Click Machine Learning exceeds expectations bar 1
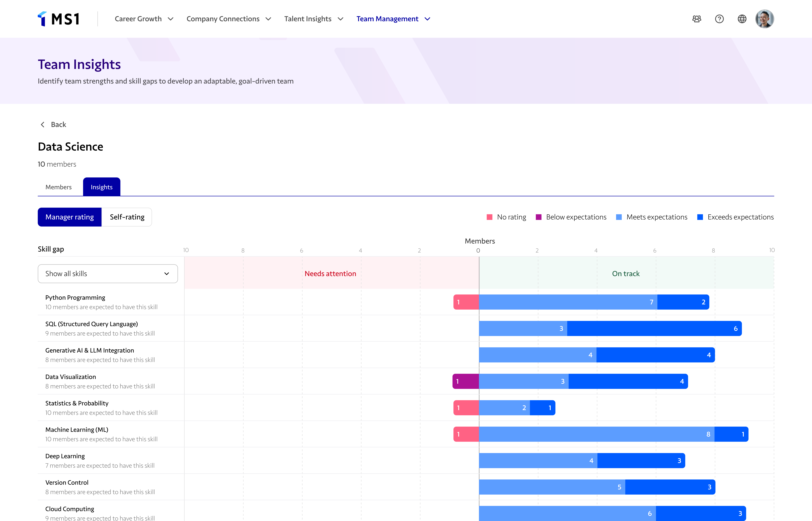 (x=732, y=434)
